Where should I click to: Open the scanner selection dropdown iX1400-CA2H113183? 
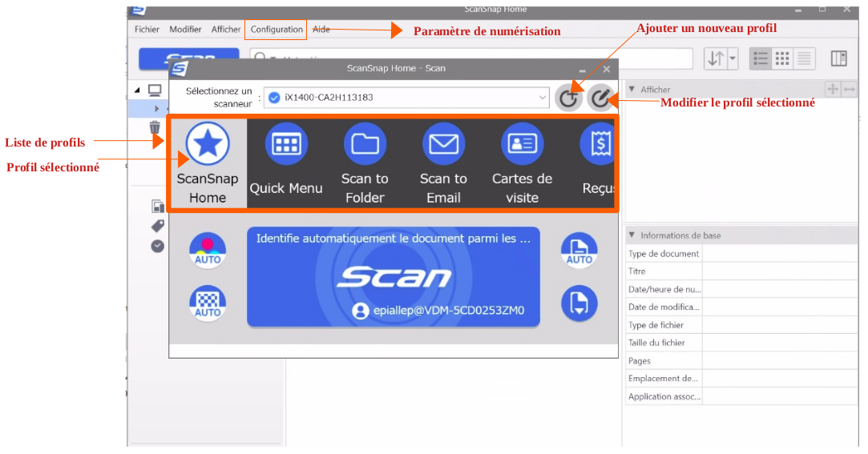click(x=406, y=98)
